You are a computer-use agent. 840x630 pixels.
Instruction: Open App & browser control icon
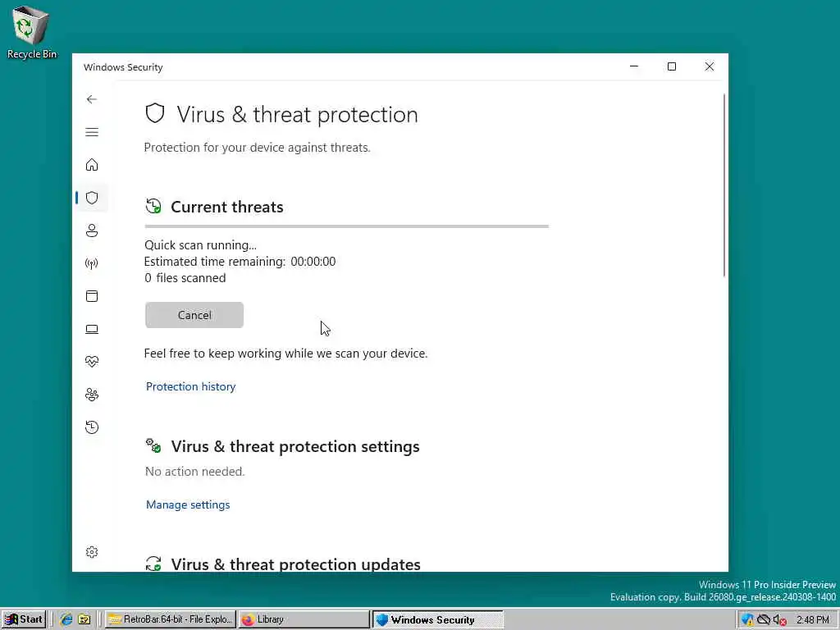92,296
